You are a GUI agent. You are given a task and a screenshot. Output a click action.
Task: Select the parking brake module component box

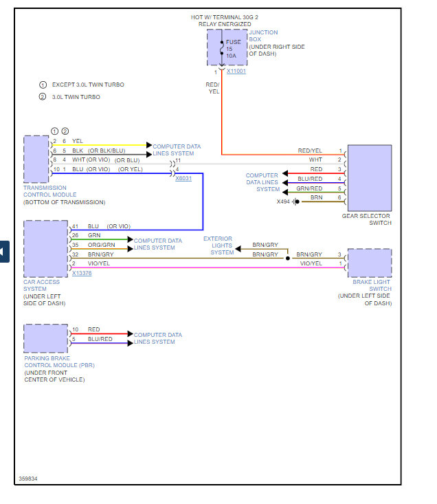[x=45, y=338]
